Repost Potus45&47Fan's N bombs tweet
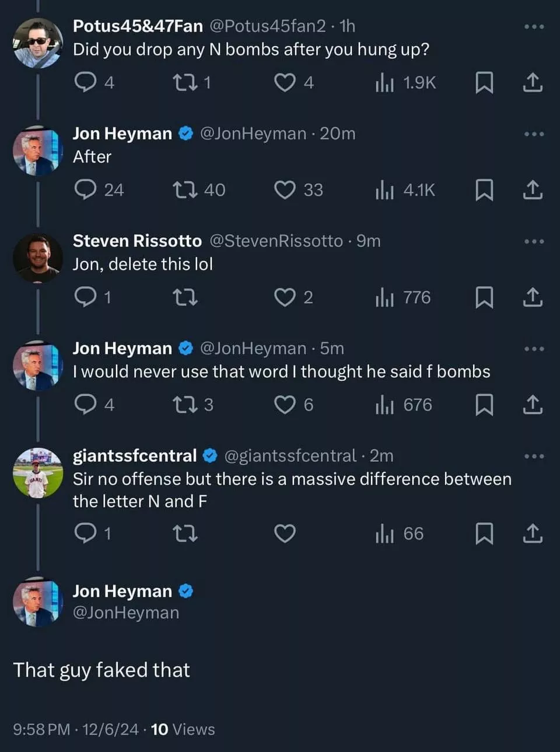Viewport: 560px width, 752px height. (x=185, y=82)
